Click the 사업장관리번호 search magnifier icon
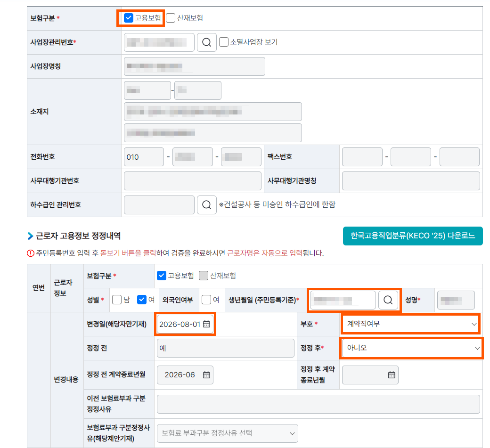 click(206, 42)
